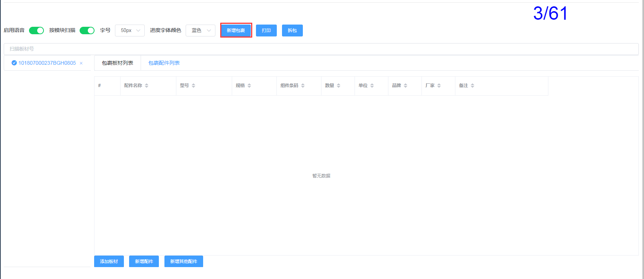The width and height of the screenshot is (644, 279).
Task: Click the 型号 column sort arrows
Action: coord(193,86)
